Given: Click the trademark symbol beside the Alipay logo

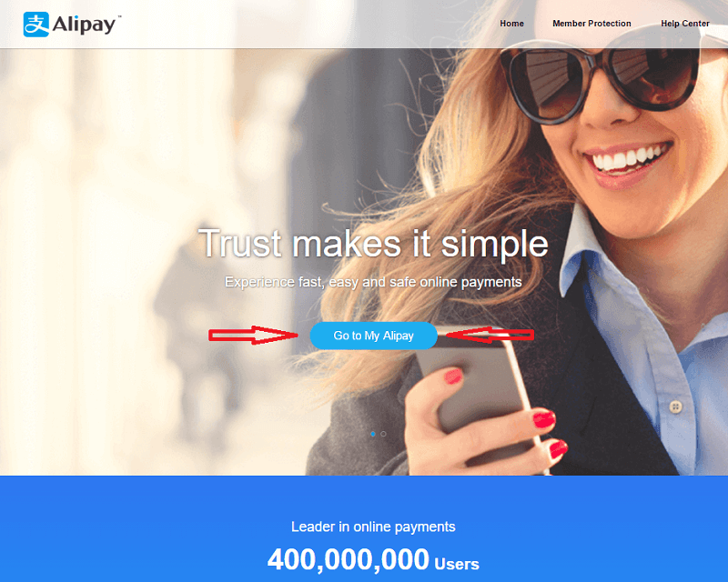Looking at the screenshot, I should tap(119, 16).
